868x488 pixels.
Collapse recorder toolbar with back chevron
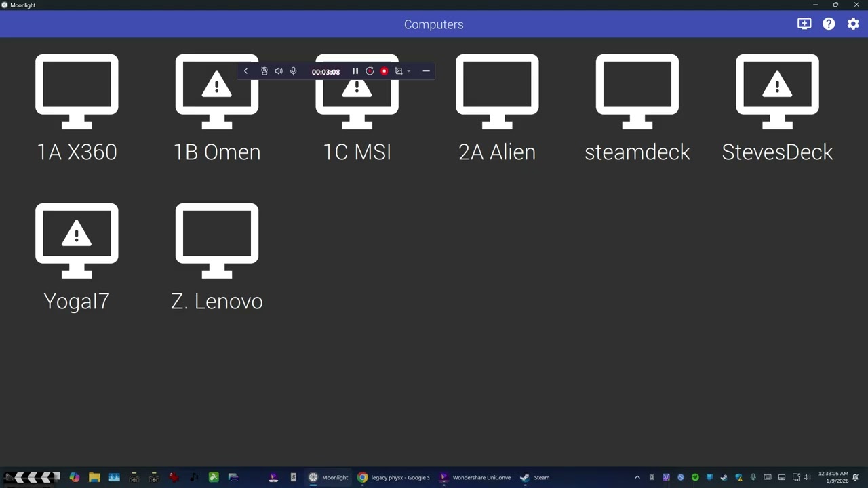[245, 71]
